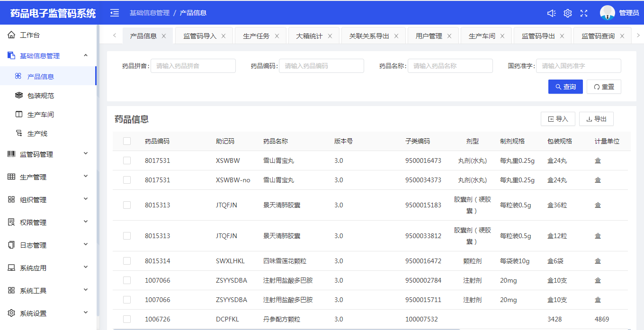The image size is (644, 330).
Task: Tick the checkbox for 四味雪莲花颗粒 row
Action: click(x=127, y=261)
